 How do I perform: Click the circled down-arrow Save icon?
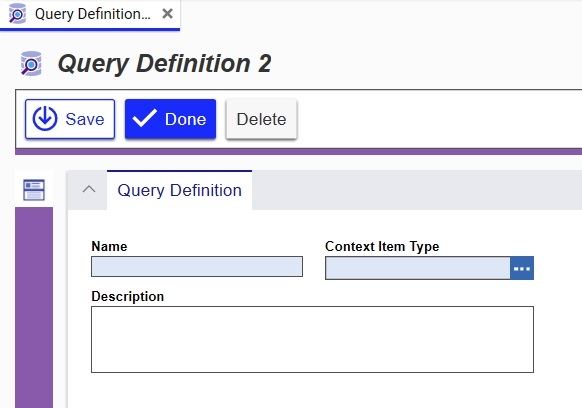(45, 119)
